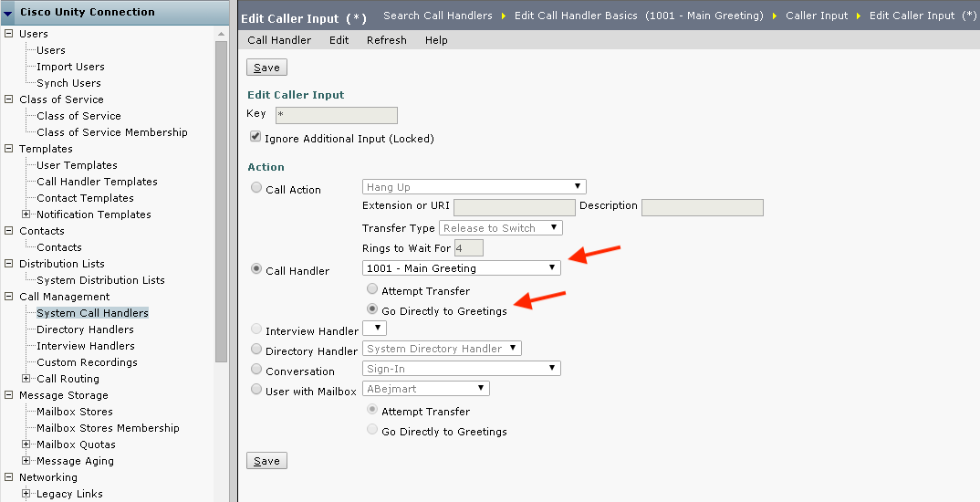Collapse the Users tree section
Viewport: 980px width, 502px height.
(9, 34)
